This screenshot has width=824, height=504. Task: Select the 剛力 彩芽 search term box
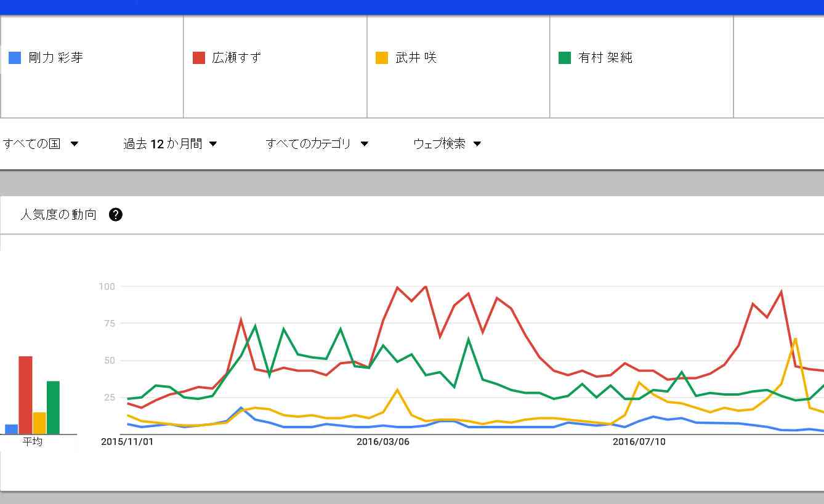click(x=92, y=66)
